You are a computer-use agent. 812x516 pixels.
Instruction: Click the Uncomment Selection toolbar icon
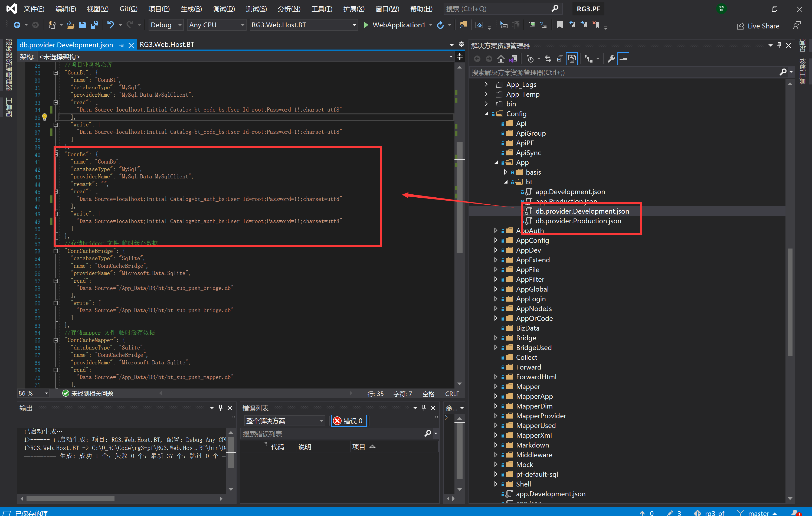[543, 25]
